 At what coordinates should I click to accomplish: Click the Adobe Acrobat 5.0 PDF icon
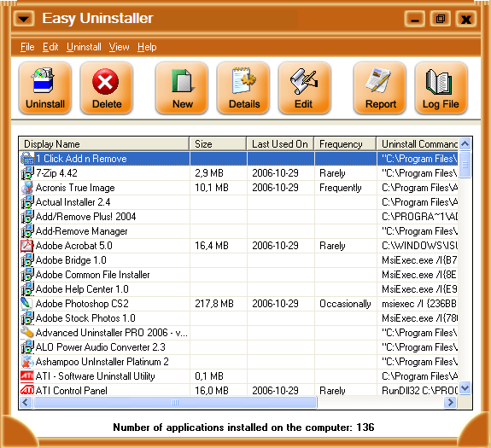point(27,246)
